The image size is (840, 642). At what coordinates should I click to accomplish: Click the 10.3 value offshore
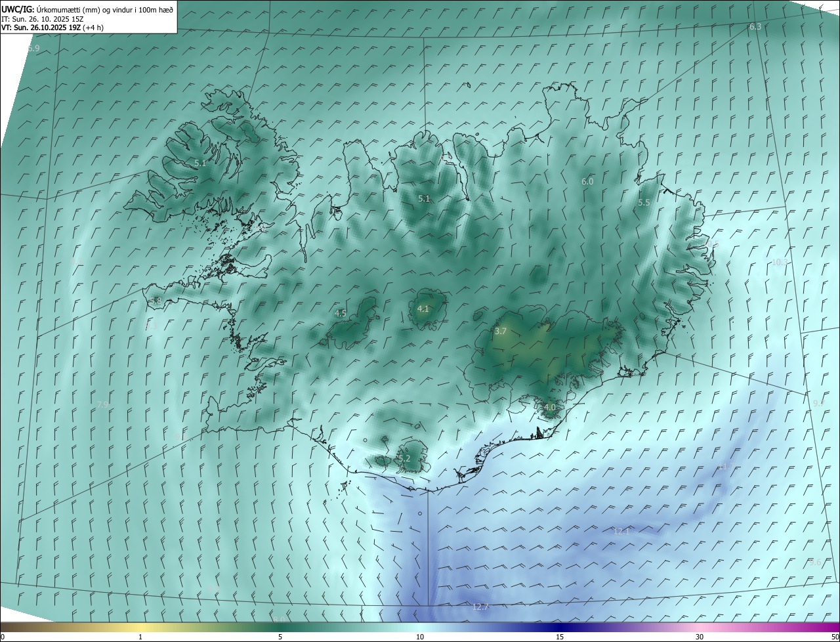(780, 263)
